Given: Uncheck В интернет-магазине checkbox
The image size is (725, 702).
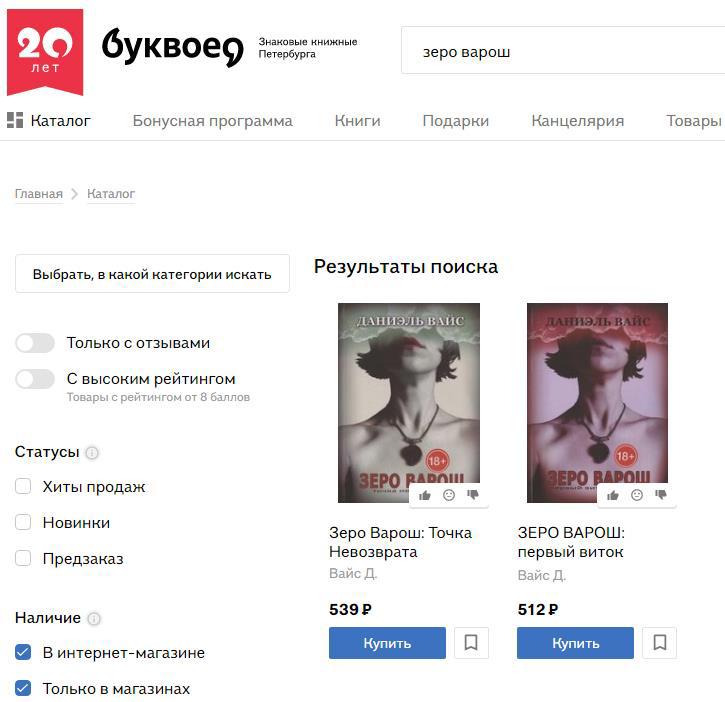Looking at the screenshot, I should click(23, 652).
